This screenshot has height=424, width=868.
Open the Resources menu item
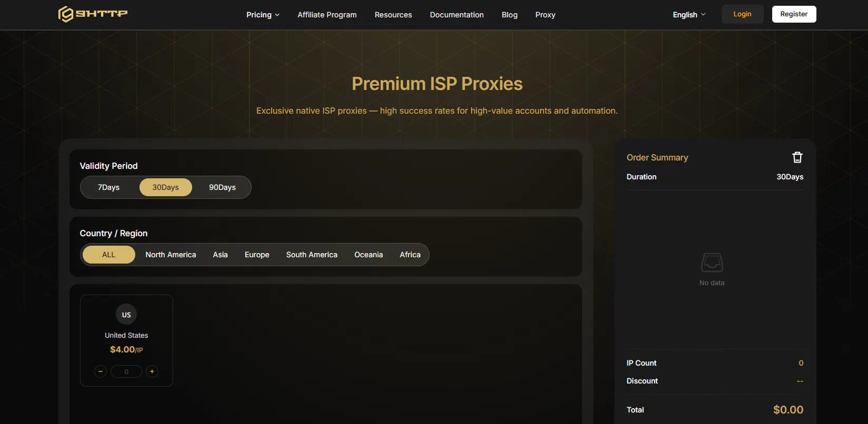coord(393,15)
